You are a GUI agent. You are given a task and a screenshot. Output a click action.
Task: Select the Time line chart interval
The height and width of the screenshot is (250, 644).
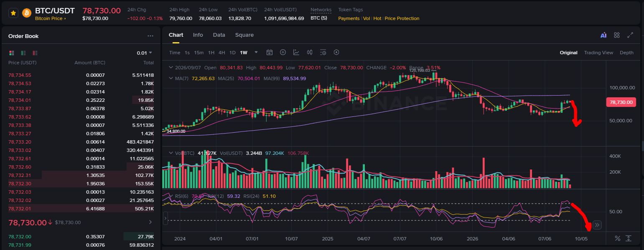click(175, 53)
